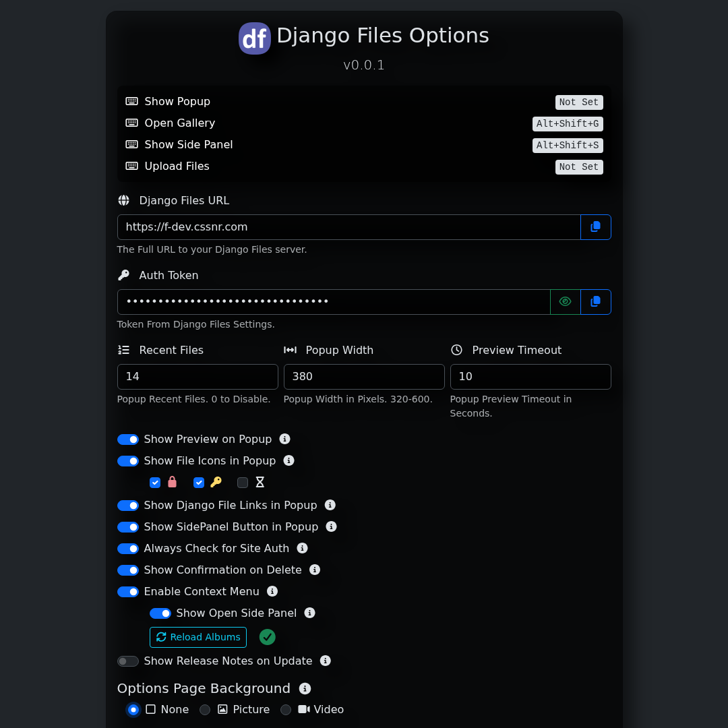
Task: Reveal the Auth Token with eye icon
Action: tap(565, 302)
